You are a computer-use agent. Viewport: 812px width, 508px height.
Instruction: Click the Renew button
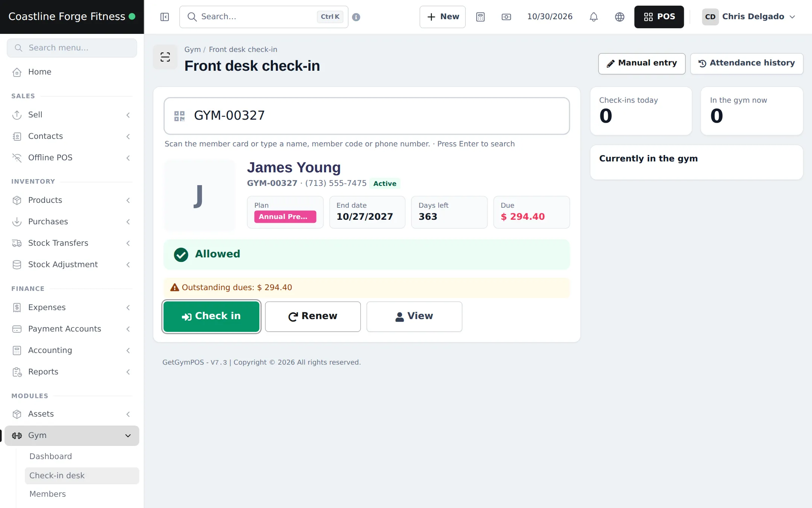313,316
